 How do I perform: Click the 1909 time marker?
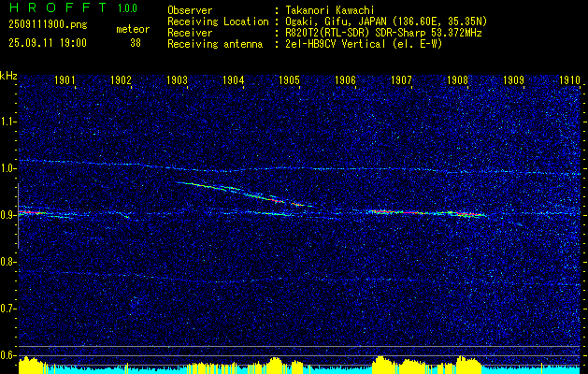point(514,79)
